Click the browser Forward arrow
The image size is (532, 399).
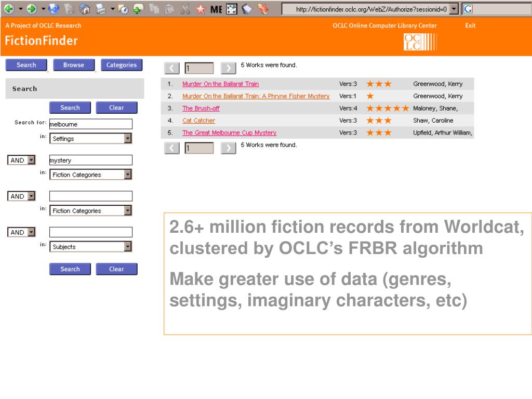click(32, 9)
